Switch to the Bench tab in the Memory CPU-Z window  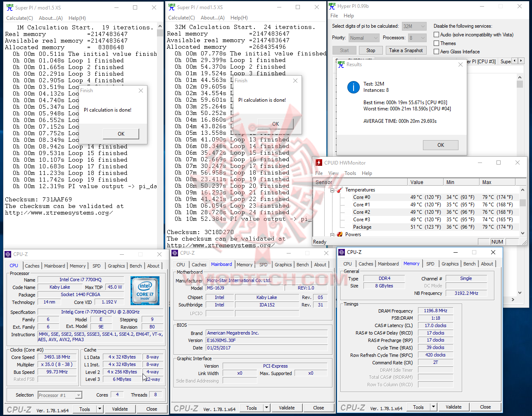tap(469, 264)
